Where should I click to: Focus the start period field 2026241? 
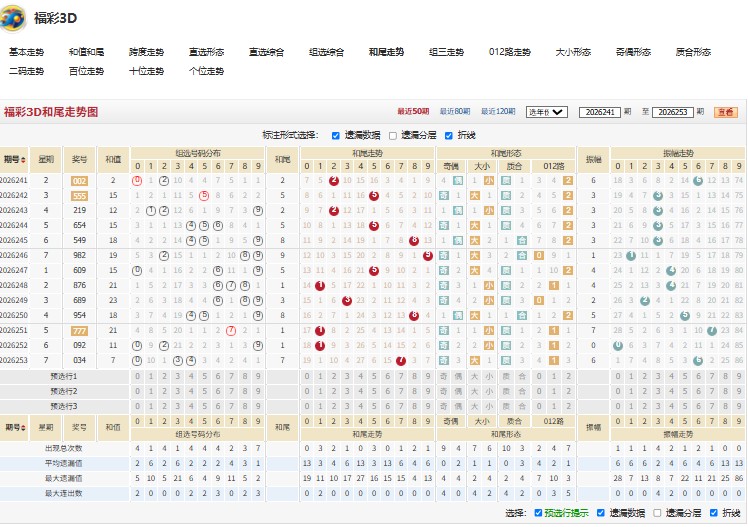(x=600, y=112)
